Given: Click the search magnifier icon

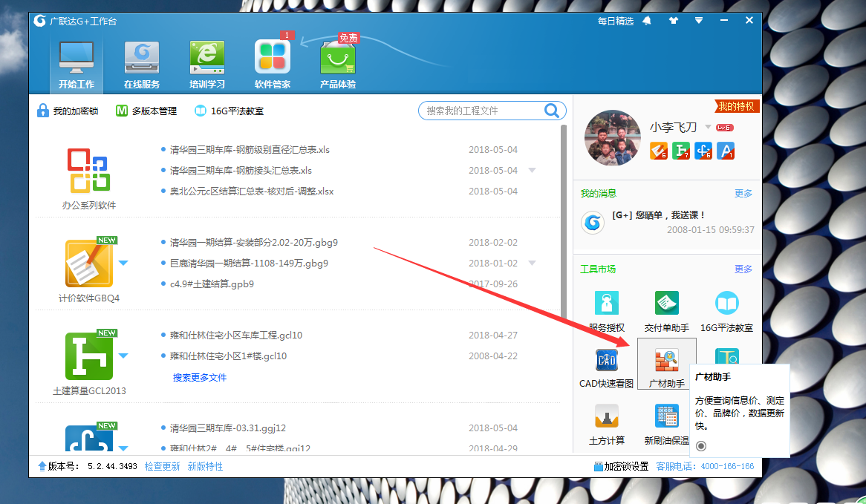Looking at the screenshot, I should 551,111.
